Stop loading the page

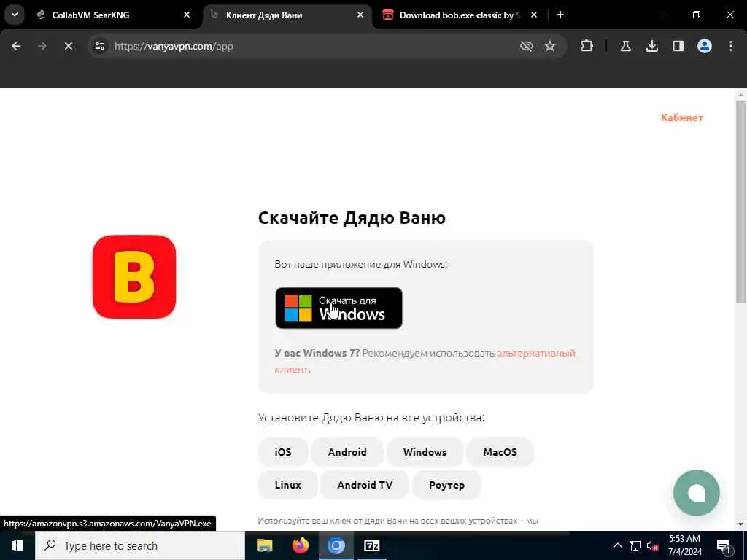68,46
